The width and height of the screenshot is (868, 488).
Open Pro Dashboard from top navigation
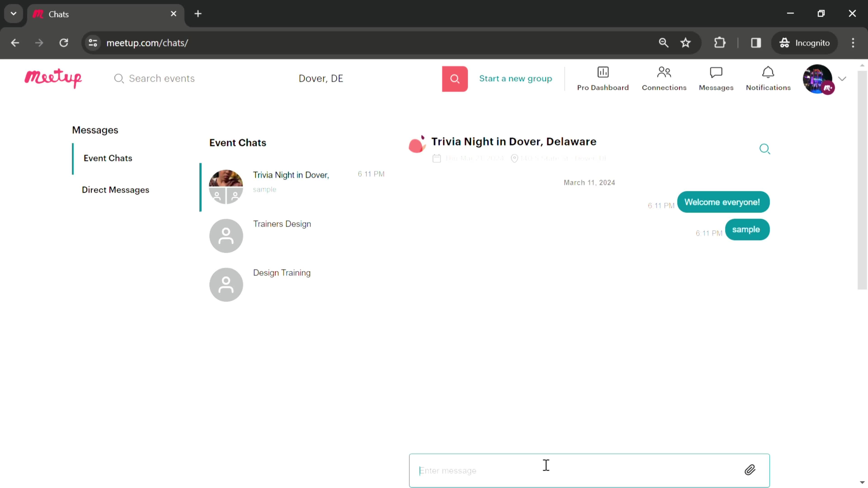tap(603, 78)
